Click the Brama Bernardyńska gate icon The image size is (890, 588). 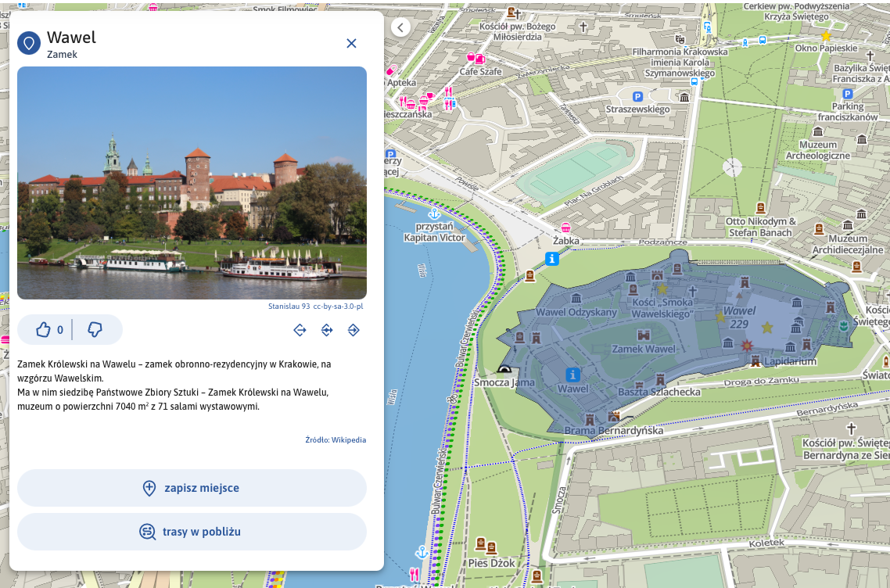click(613, 418)
